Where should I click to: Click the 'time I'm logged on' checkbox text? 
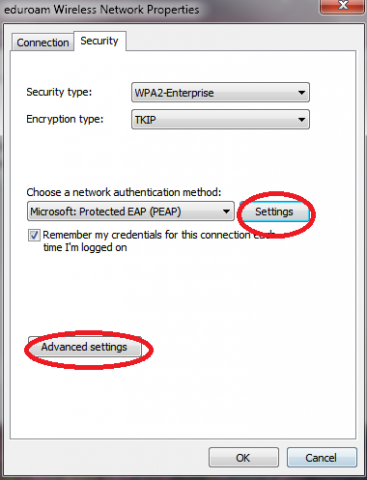click(85, 248)
